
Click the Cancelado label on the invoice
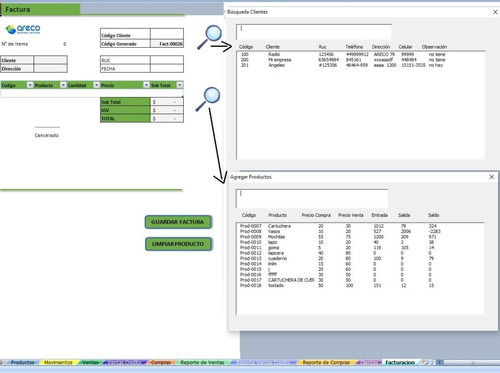coord(47,135)
